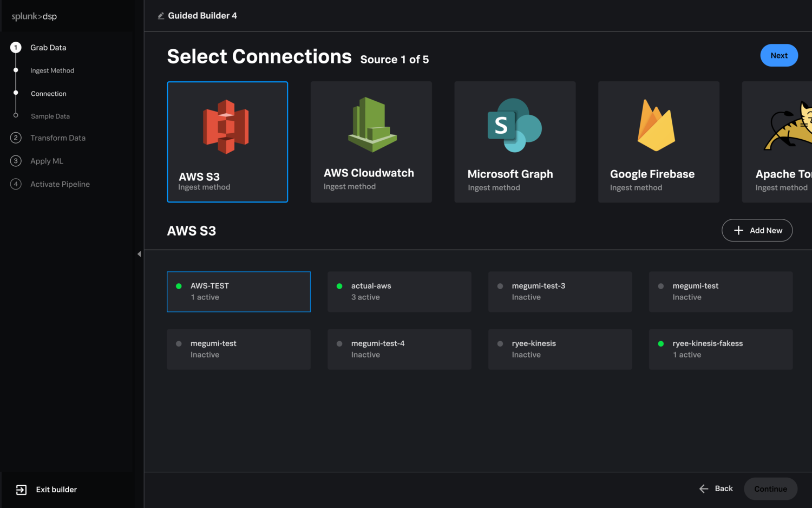Click the splunk>dsp logo
The width and height of the screenshot is (812, 508).
[34, 16]
